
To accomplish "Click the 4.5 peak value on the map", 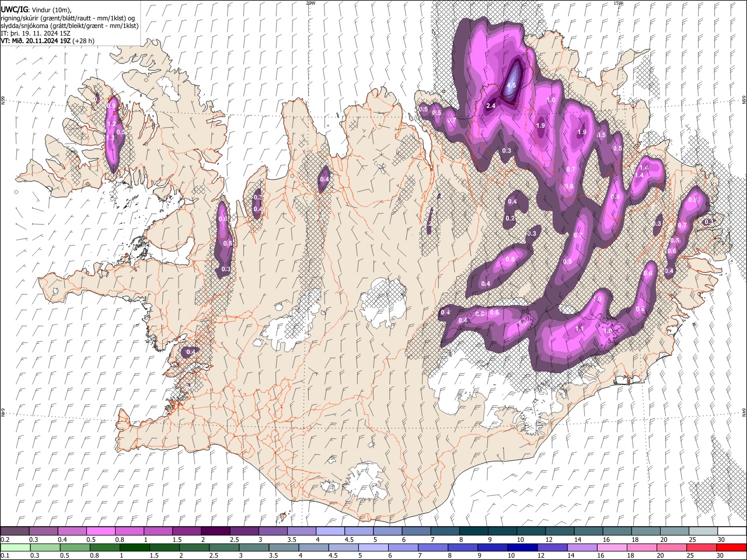I will coord(511,85).
